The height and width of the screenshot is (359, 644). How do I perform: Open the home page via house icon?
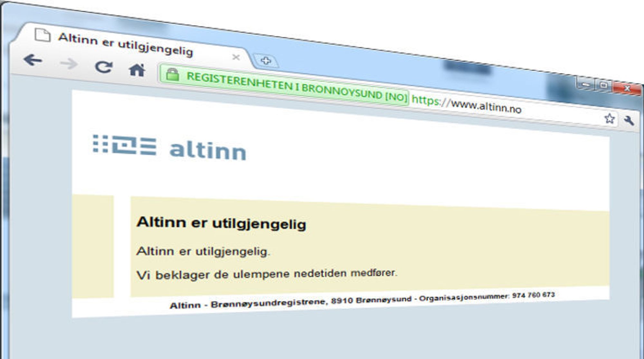(137, 70)
